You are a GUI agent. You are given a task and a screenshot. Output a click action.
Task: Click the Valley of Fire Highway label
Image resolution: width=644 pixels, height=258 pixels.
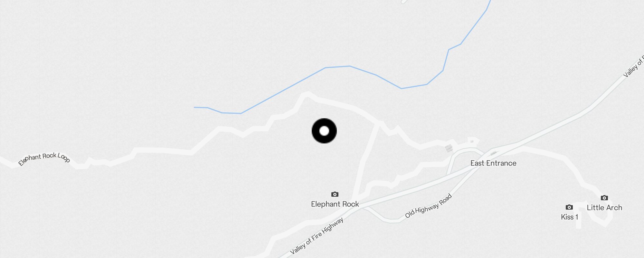[x=317, y=236]
